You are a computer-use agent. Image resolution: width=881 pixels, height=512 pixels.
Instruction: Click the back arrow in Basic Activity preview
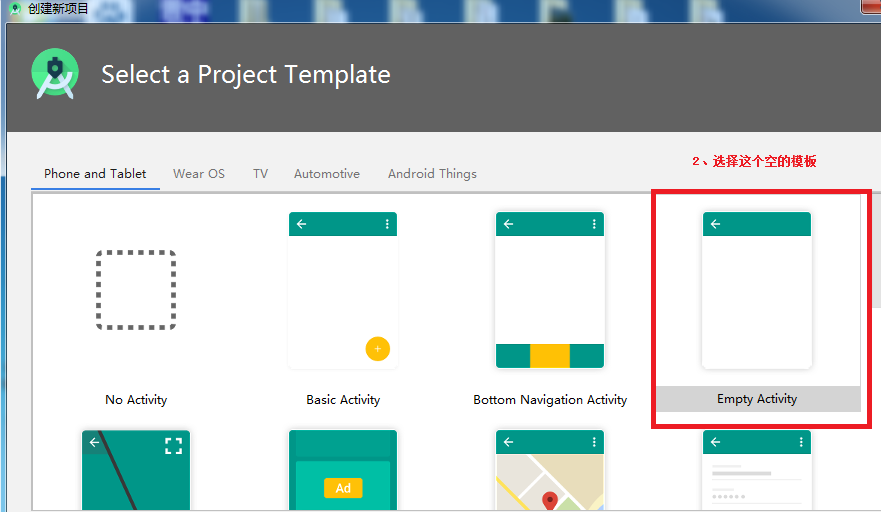302,224
